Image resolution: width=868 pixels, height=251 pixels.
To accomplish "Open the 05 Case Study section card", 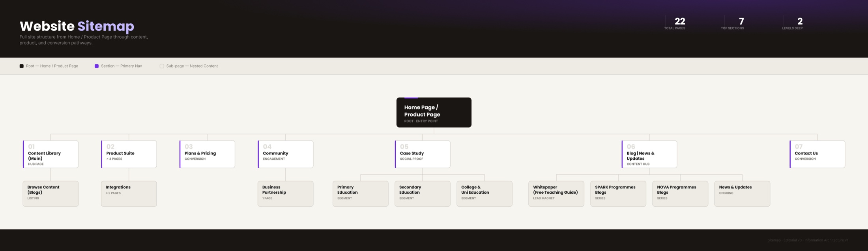I will 423,154.
